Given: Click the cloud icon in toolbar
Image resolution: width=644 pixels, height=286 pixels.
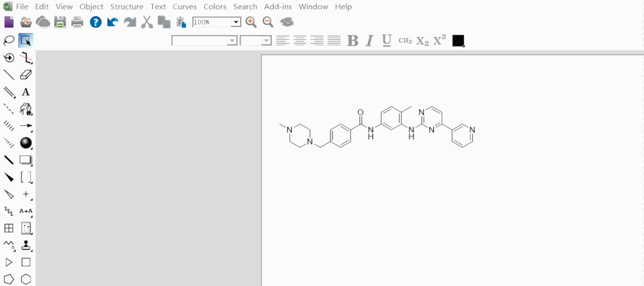Looking at the screenshot, I should [43, 21].
